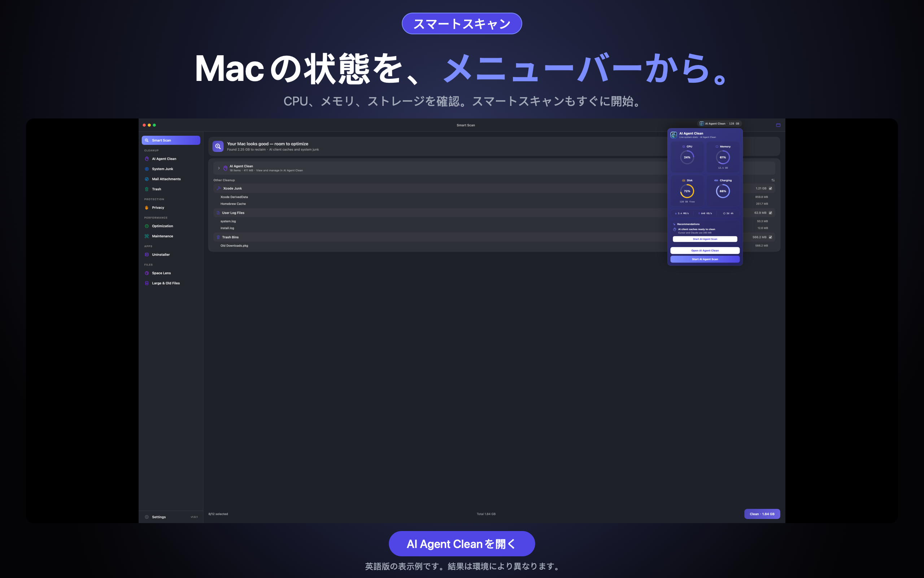Click the app logo in popup header

tap(674, 134)
